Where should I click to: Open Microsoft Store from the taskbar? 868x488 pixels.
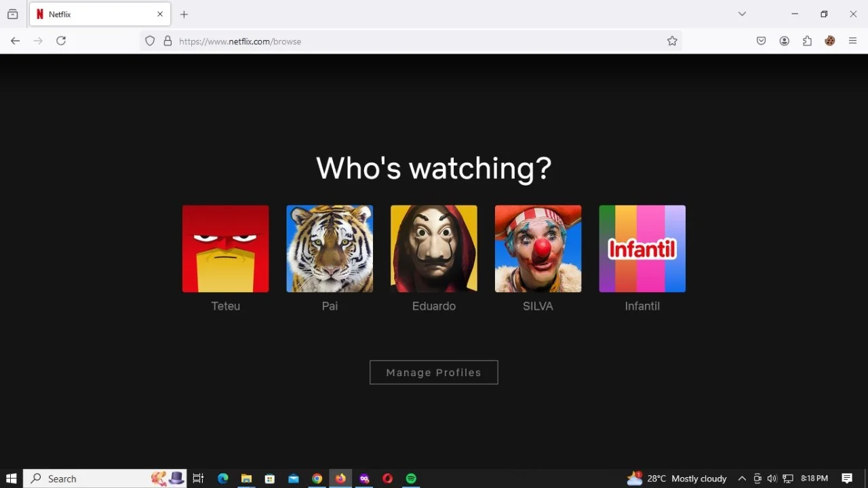click(270, 479)
